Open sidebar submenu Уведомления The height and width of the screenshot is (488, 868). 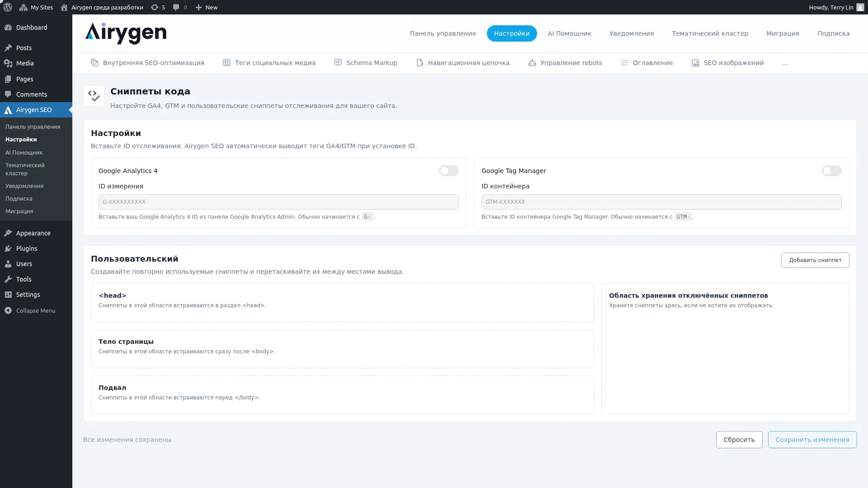(x=36, y=186)
